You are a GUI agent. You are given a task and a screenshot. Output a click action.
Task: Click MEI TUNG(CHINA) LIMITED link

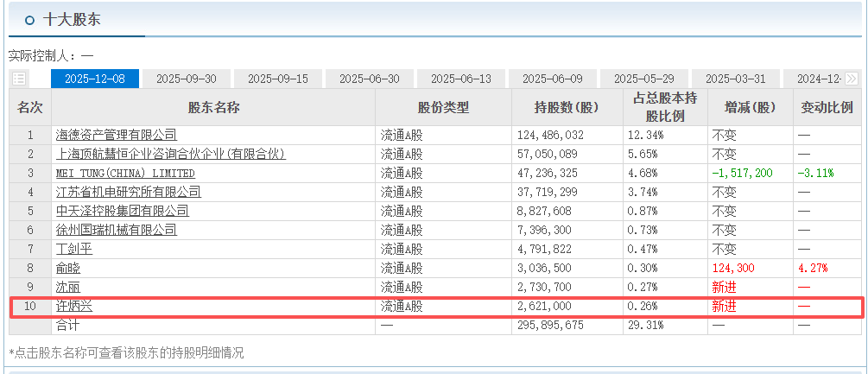(x=125, y=173)
